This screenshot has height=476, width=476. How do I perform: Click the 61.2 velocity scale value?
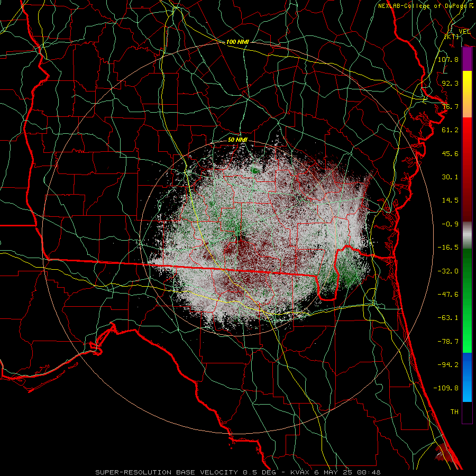[450, 130]
